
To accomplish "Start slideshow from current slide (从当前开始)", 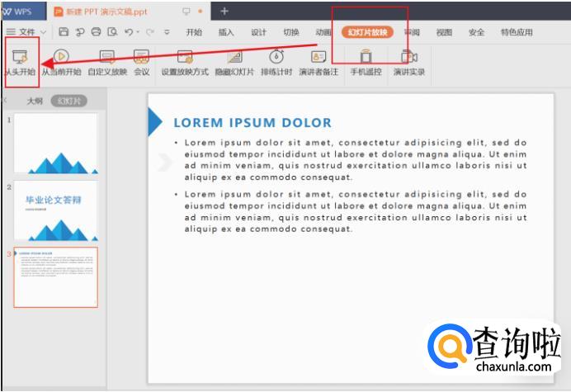I will [x=61, y=63].
